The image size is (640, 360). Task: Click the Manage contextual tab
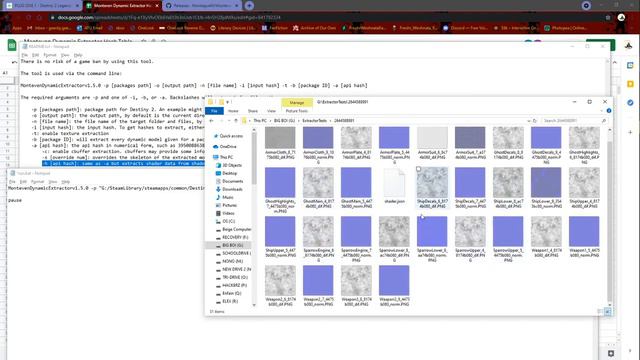tap(297, 102)
